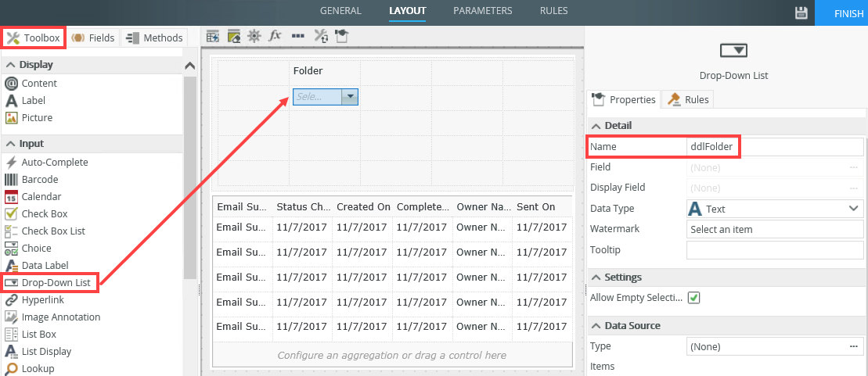
Task: Select the Lookup control
Action: click(x=38, y=369)
